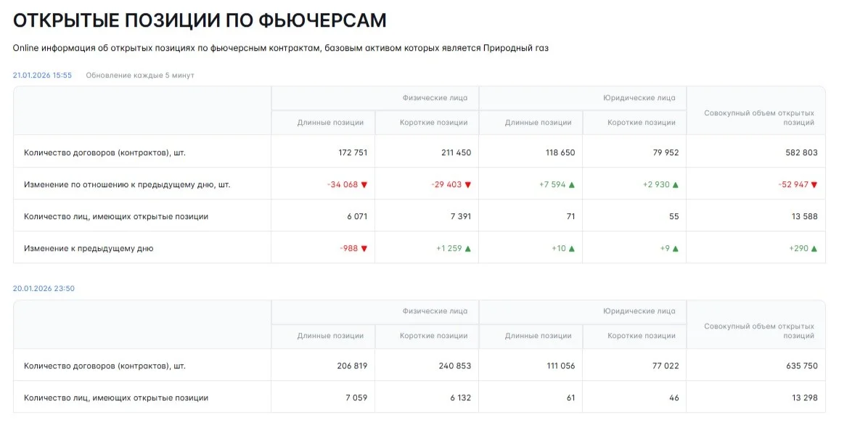Screen dimensions: 868x441
Task: Click the total value 635 750 in lower table
Action: [801, 366]
